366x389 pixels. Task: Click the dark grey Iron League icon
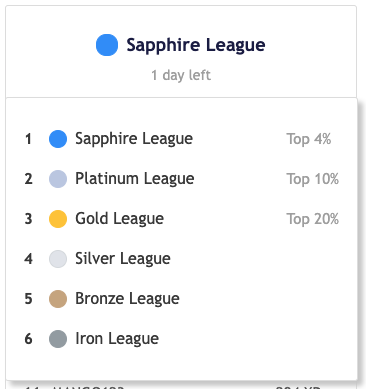58,339
